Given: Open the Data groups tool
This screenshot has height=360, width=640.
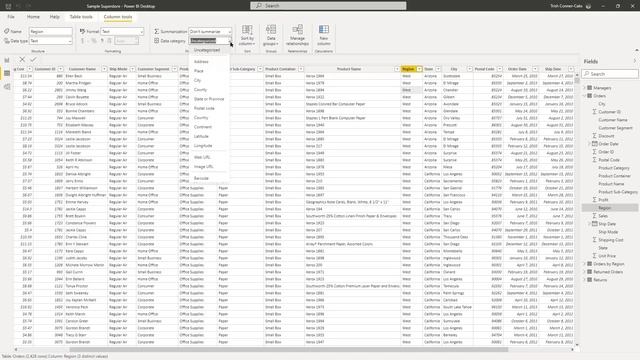Looking at the screenshot, I should tap(271, 35).
